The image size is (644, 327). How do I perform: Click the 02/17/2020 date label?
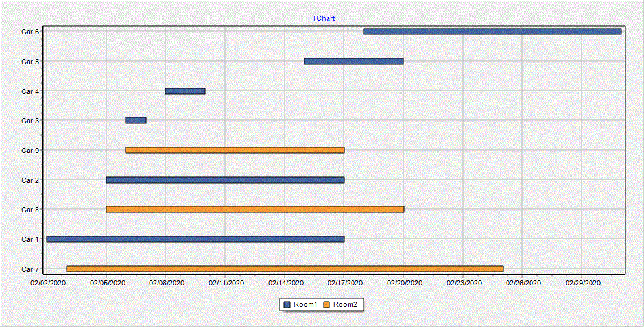pyautogui.click(x=345, y=283)
